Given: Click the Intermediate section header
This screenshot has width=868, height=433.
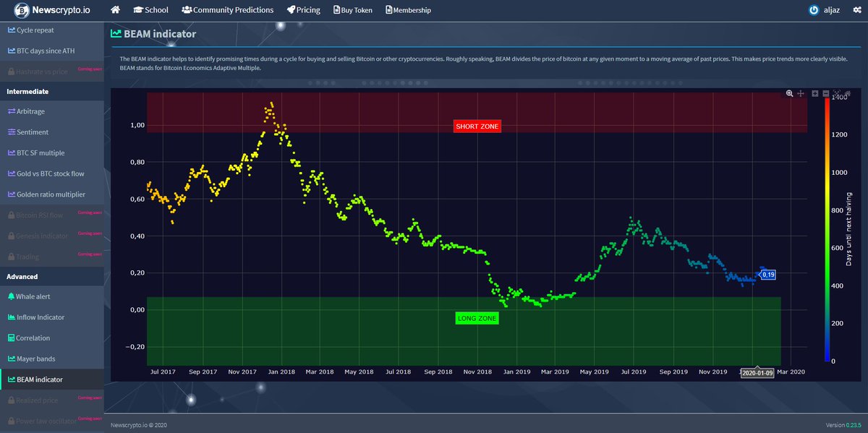Looking at the screenshot, I should [x=52, y=92].
